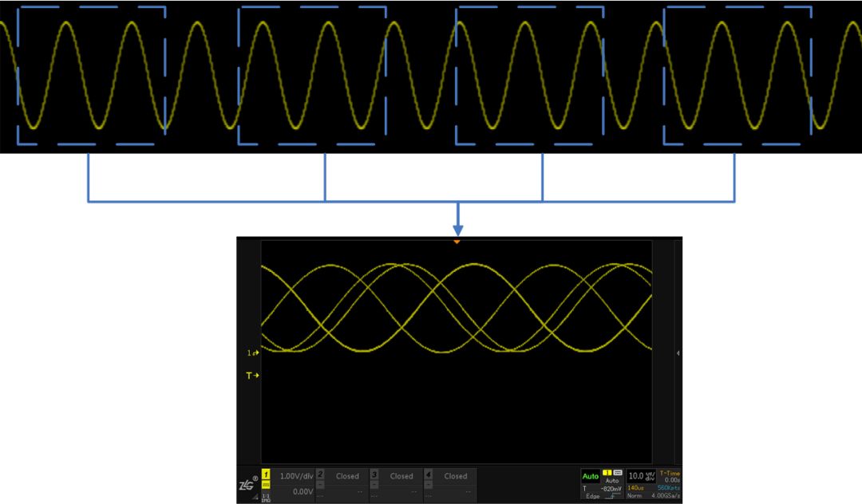Image resolution: width=862 pixels, height=504 pixels.
Task: Click the orange trigger position marker
Action: [457, 240]
